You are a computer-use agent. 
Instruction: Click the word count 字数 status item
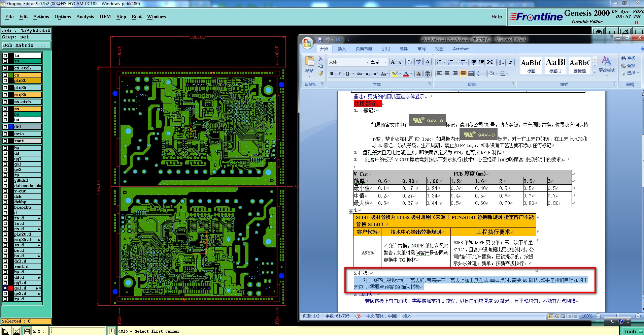click(x=337, y=316)
